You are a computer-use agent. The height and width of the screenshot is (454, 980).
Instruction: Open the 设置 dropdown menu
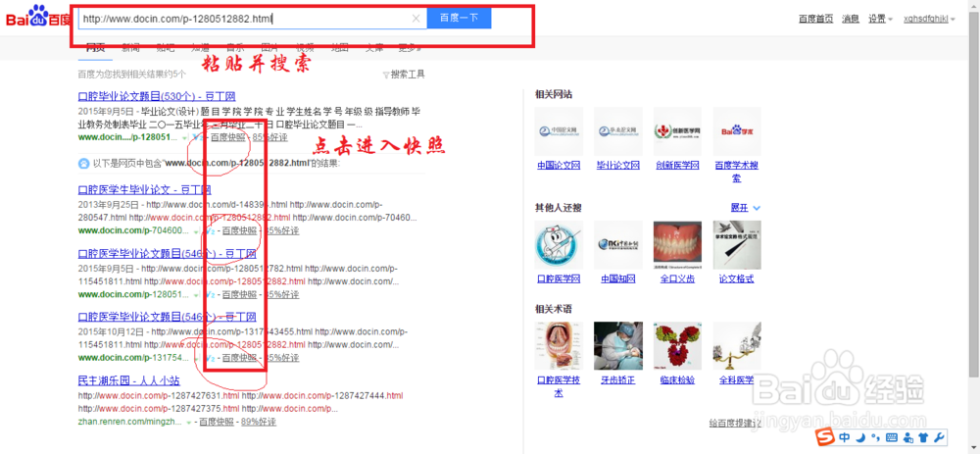[881, 19]
